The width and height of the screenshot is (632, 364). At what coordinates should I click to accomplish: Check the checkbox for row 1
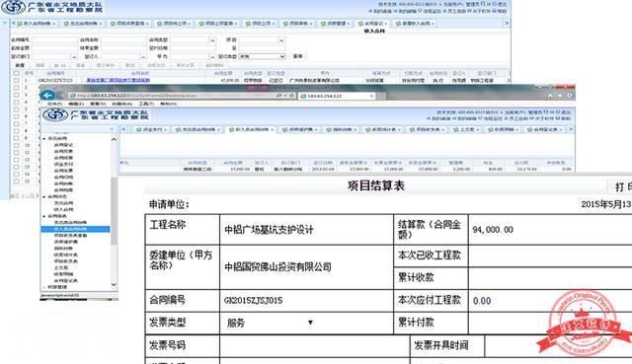point(17,81)
